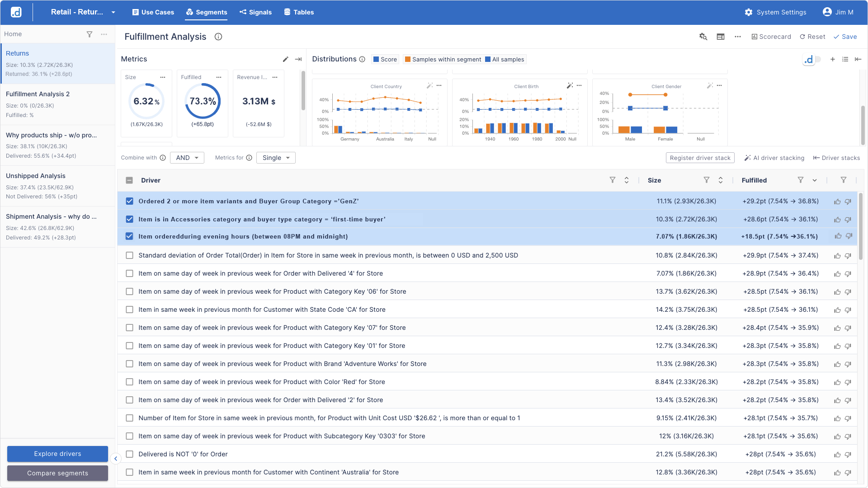Viewport: 868px width, 488px height.
Task: Thumbs down the evening hours driver
Action: click(849, 236)
